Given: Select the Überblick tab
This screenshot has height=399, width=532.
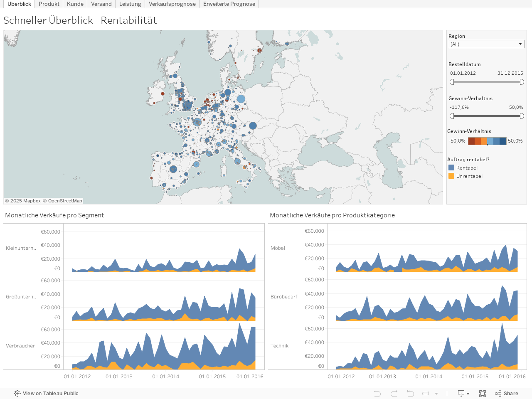Looking at the screenshot, I should (x=19, y=4).
